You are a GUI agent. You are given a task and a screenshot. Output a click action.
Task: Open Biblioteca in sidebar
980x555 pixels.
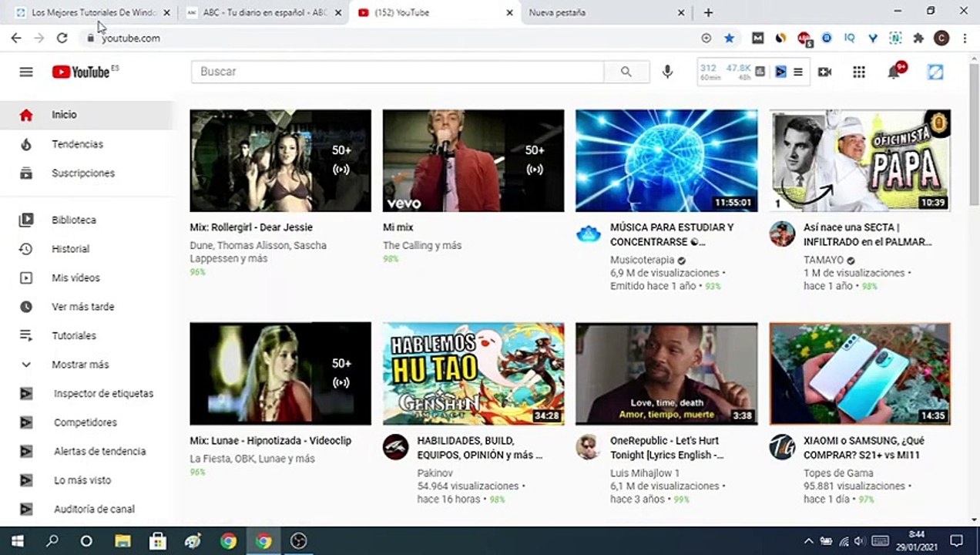(x=87, y=220)
